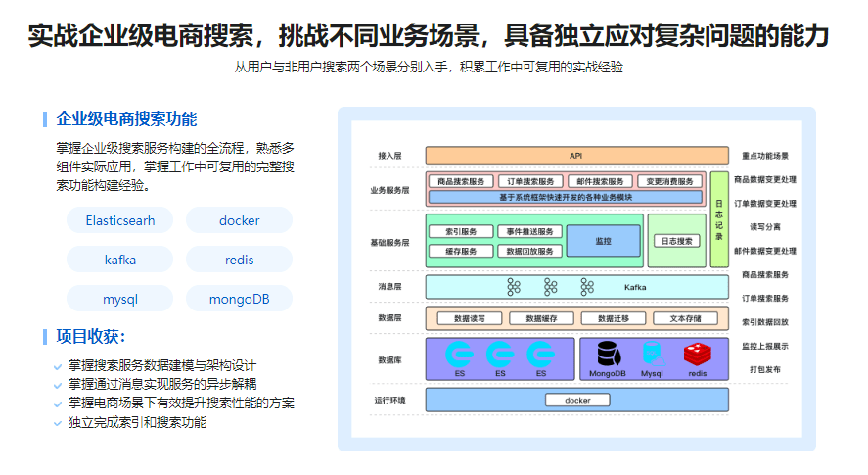
Task: Click the 变更消费服务 box
Action: 669,181
